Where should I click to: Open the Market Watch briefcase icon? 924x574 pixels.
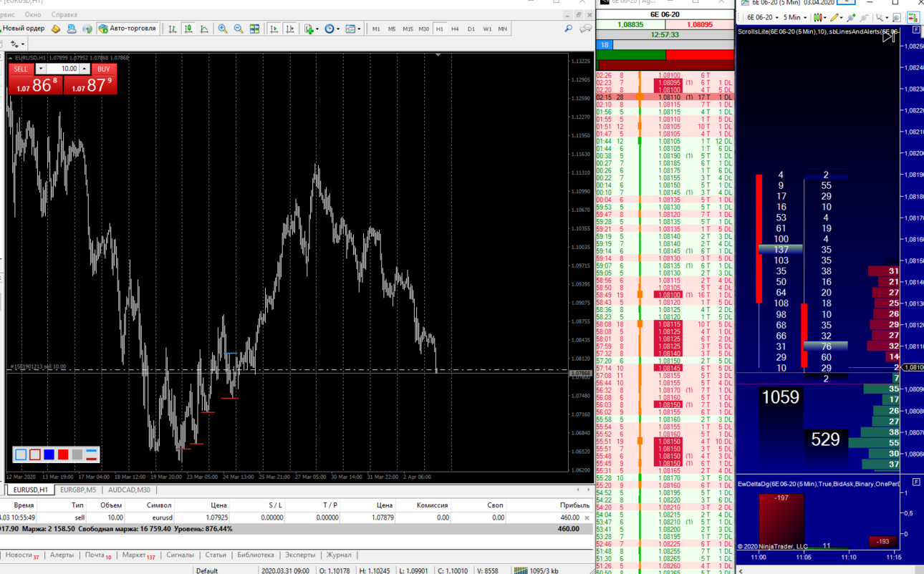click(x=56, y=29)
